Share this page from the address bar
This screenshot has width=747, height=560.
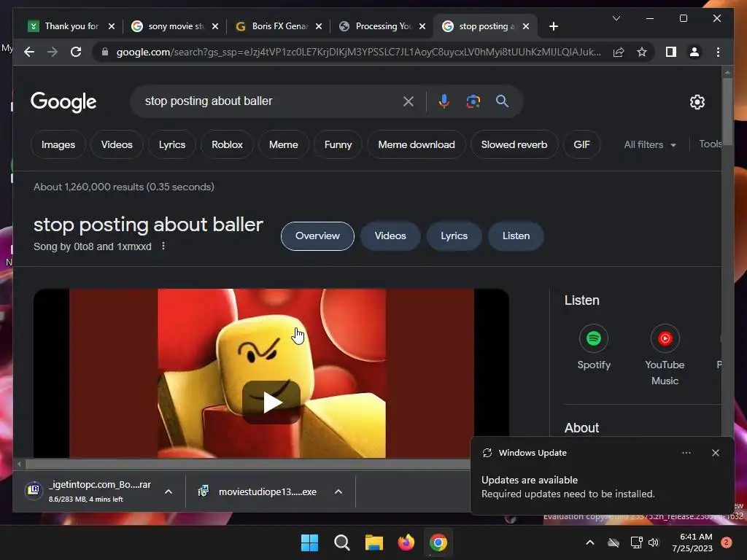pyautogui.click(x=619, y=52)
